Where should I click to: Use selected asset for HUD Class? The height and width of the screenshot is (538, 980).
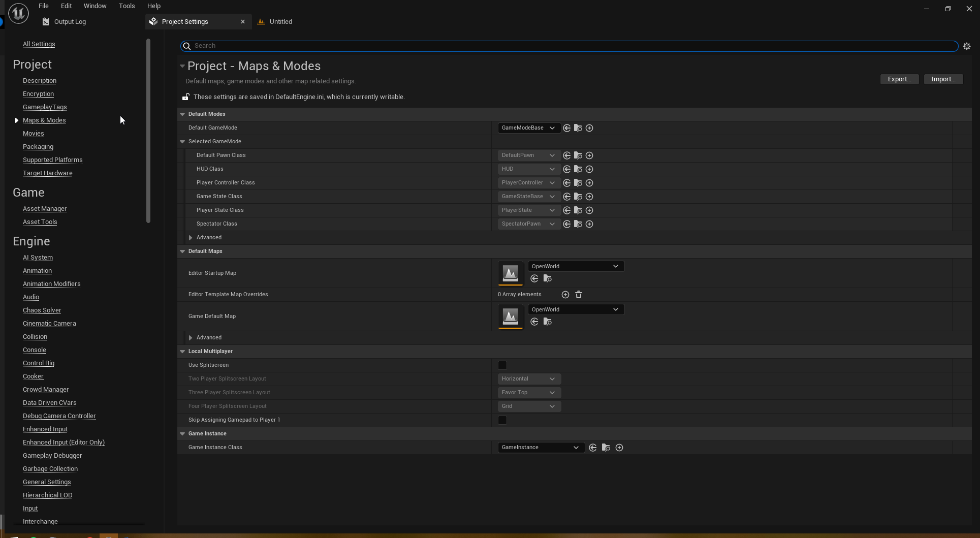coord(566,169)
